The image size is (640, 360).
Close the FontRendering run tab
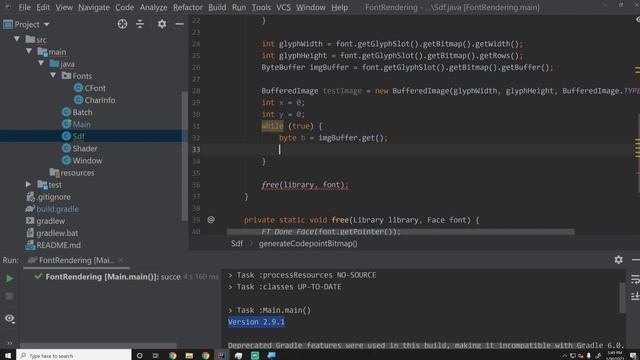[x=121, y=260]
